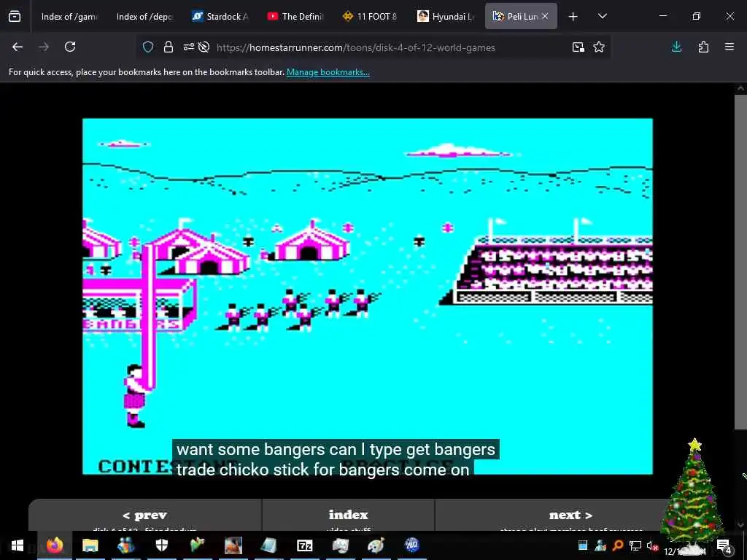Switch to the Index of /depo tab

pyautogui.click(x=144, y=16)
